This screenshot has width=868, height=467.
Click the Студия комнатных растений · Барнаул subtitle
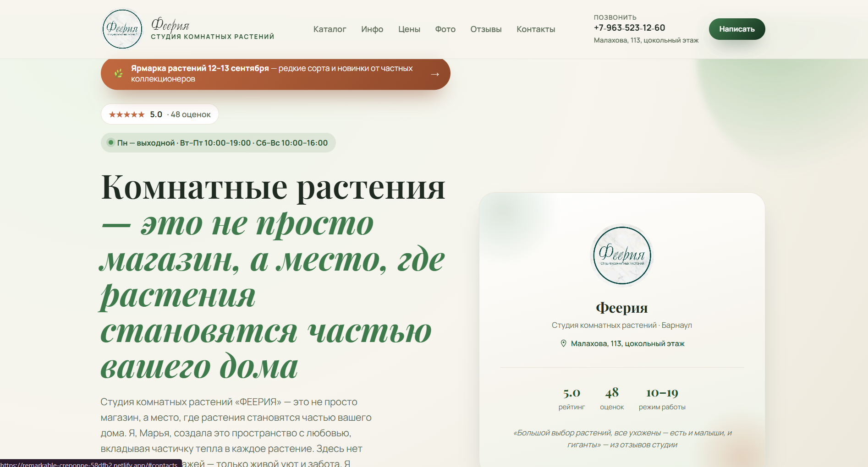point(622,325)
